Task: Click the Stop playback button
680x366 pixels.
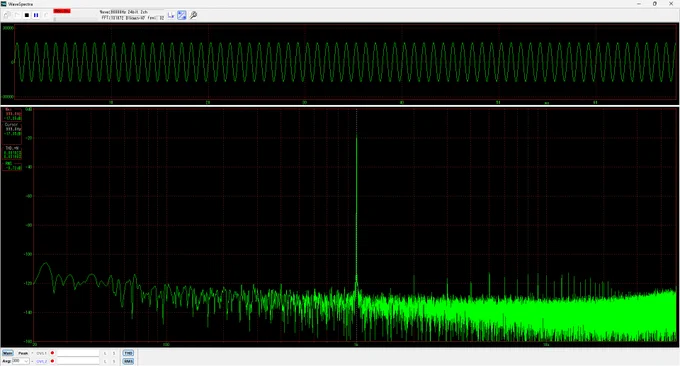Action: (x=27, y=15)
